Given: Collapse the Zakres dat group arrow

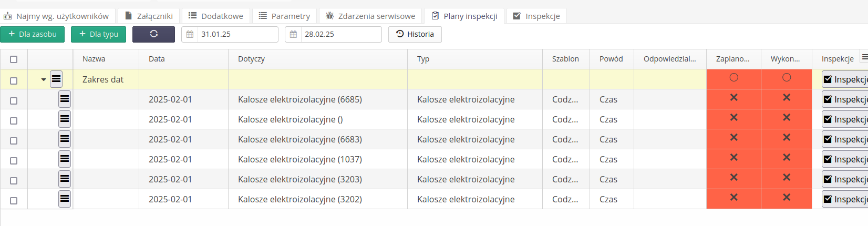Looking at the screenshot, I should pyautogui.click(x=44, y=80).
